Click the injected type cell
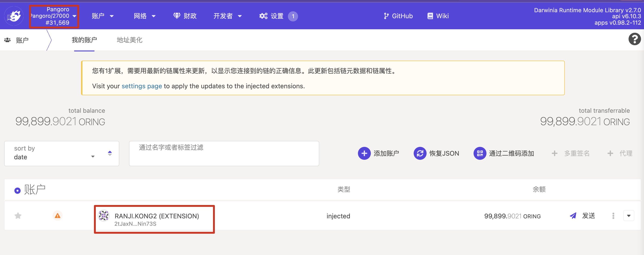 [x=338, y=216]
